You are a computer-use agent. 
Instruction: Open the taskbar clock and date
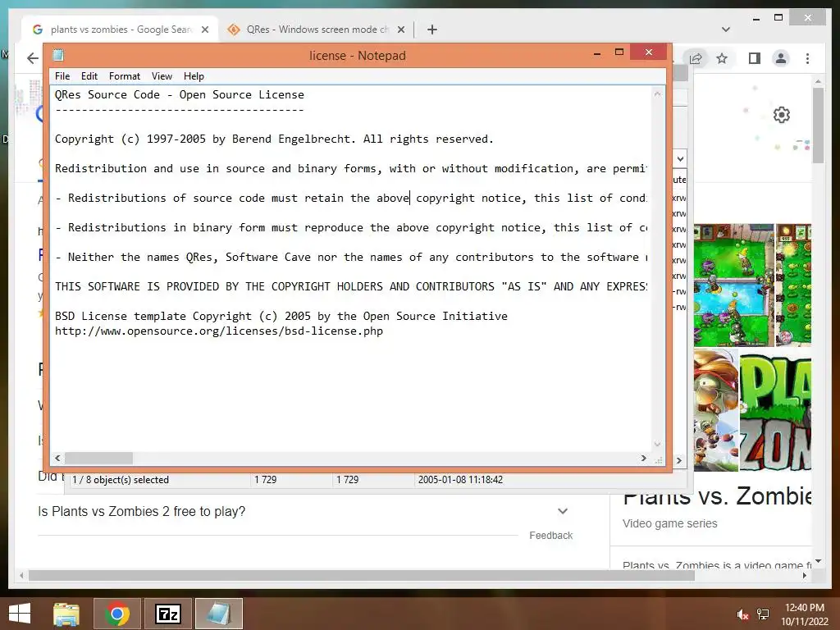click(805, 614)
